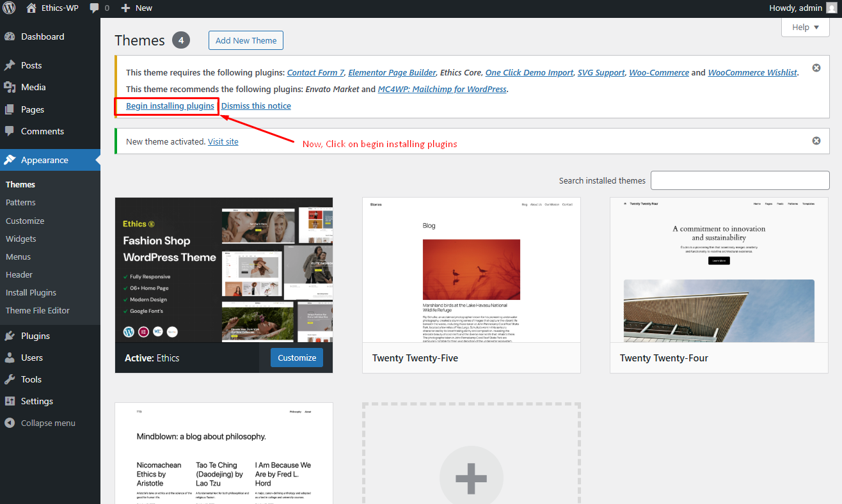842x504 pixels.
Task: Open the comments bubble icon in admin bar
Action: click(x=95, y=8)
